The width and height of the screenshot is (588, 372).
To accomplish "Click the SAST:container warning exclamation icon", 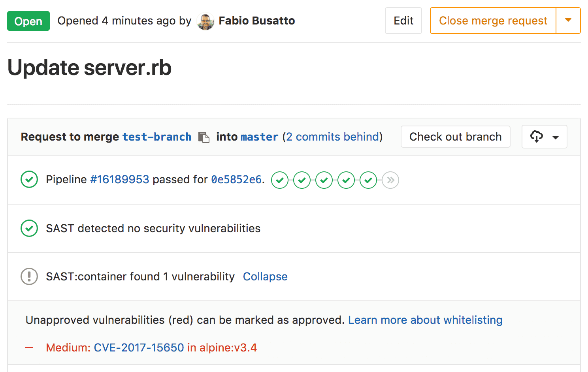I will (29, 276).
